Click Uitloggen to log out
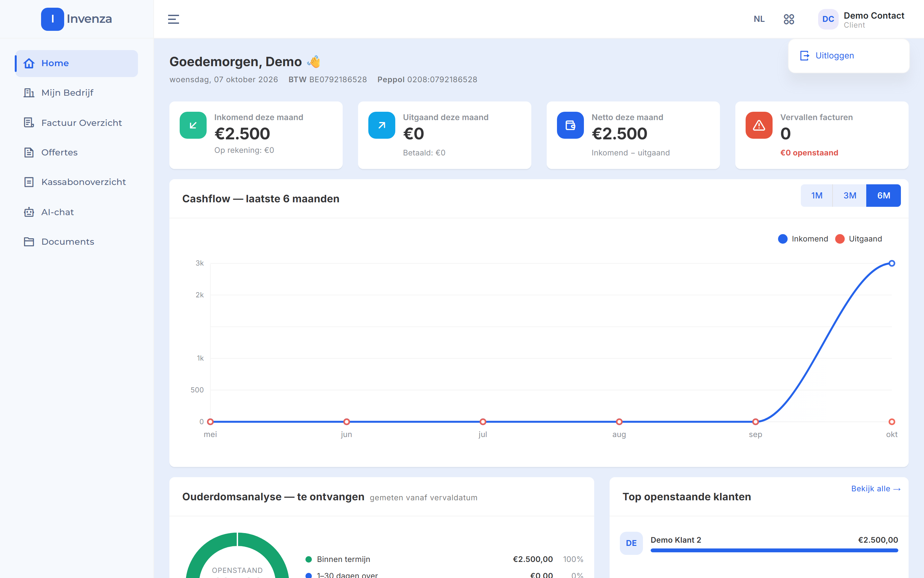924x578 pixels. click(848, 56)
